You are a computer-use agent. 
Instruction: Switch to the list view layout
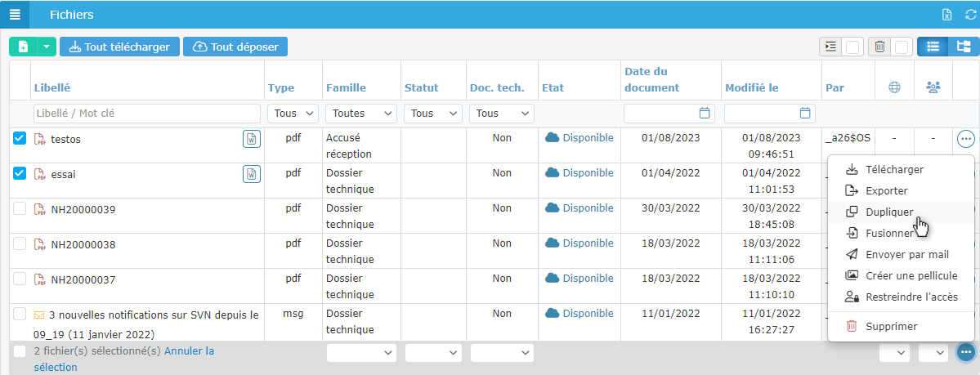(933, 47)
